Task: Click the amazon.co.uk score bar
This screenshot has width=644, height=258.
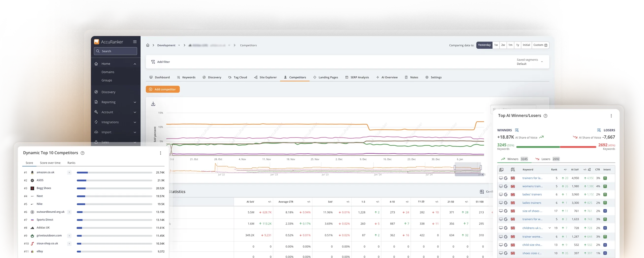Action: click(115, 173)
